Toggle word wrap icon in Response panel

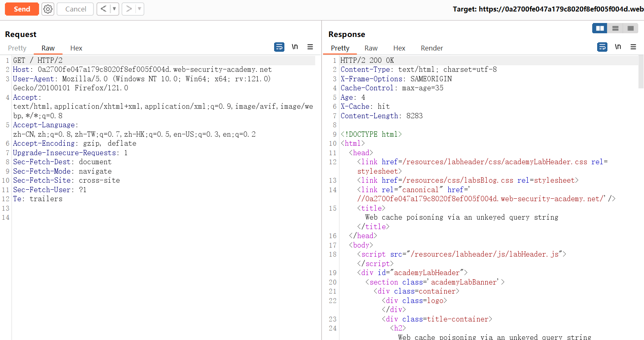point(602,47)
